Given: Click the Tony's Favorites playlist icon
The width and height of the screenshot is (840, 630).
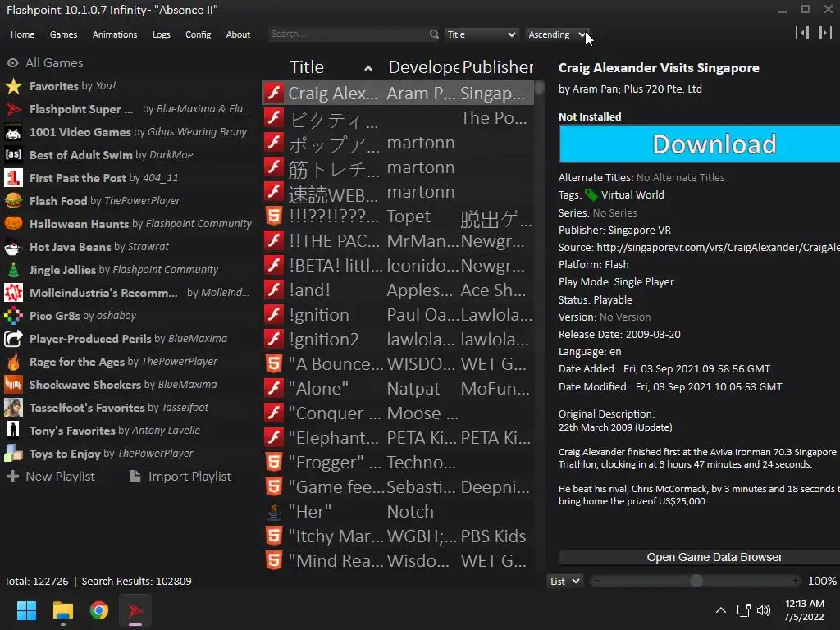Looking at the screenshot, I should [x=13, y=431].
